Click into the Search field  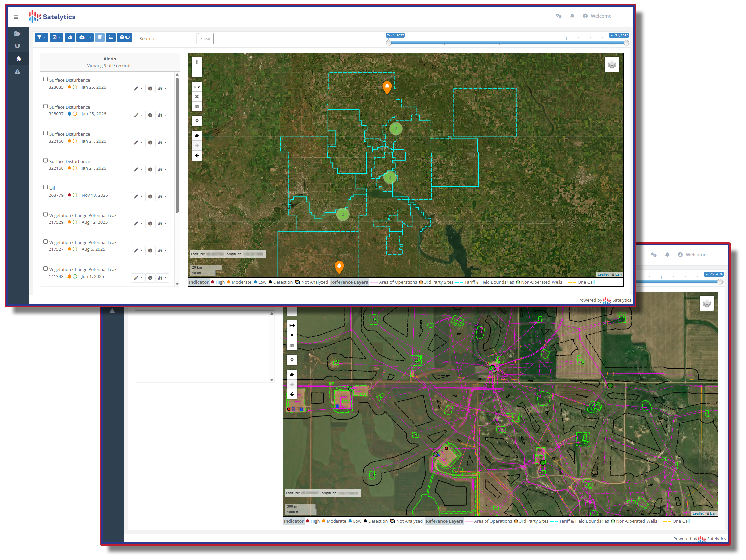click(x=166, y=39)
